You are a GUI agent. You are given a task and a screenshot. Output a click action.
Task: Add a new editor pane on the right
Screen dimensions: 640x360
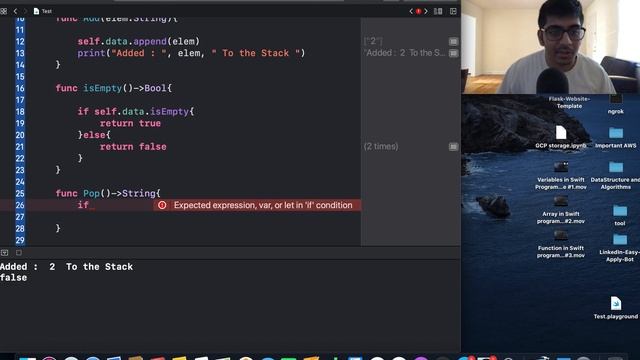(453, 11)
